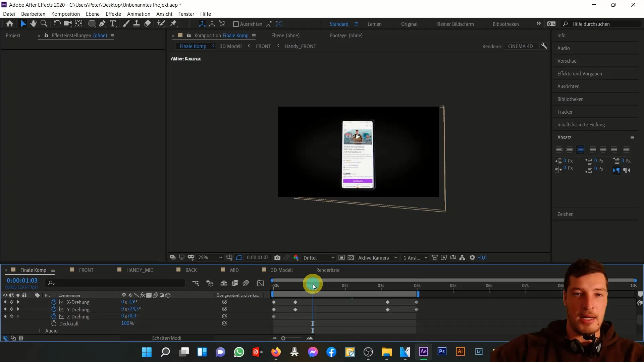Open the renderer options wrench icon
The image size is (644, 362).
click(544, 46)
